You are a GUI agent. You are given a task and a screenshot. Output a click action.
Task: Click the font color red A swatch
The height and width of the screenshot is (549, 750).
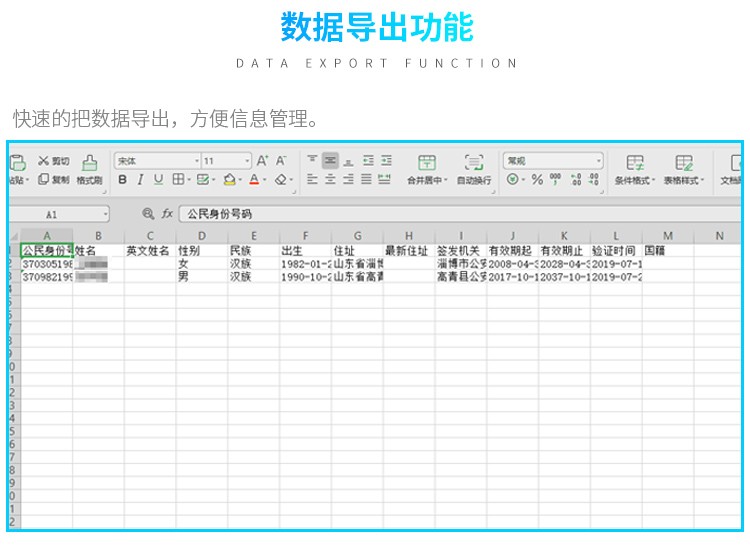[254, 180]
